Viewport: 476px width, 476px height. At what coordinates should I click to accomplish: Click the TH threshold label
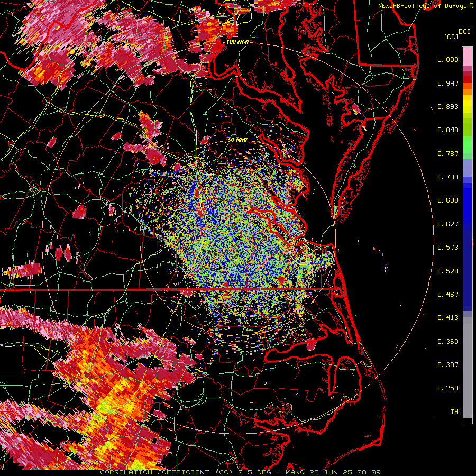point(454,412)
